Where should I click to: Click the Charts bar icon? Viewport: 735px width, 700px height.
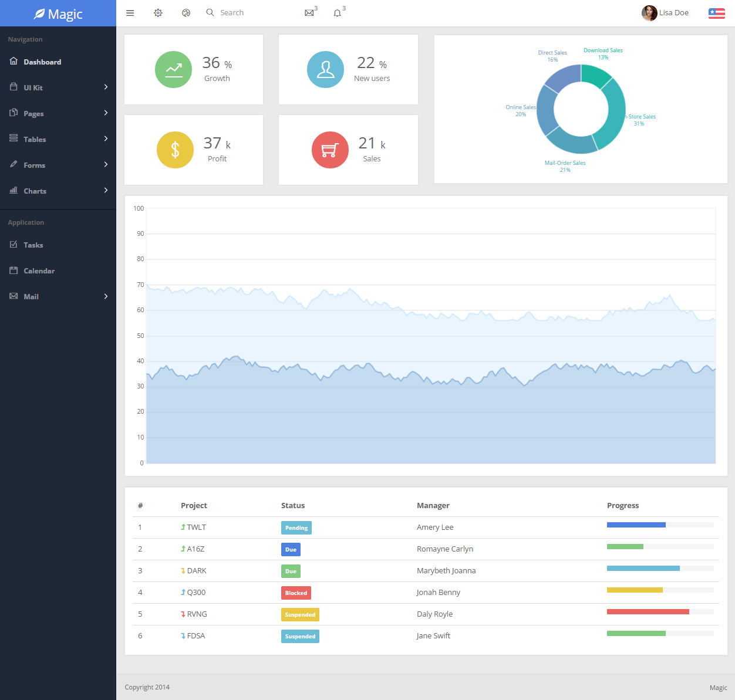click(14, 190)
